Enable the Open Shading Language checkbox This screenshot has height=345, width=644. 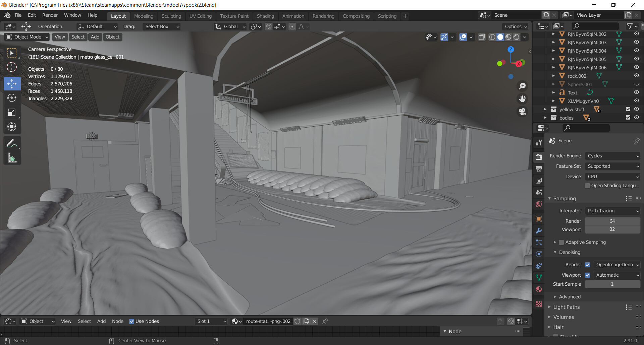(x=587, y=186)
